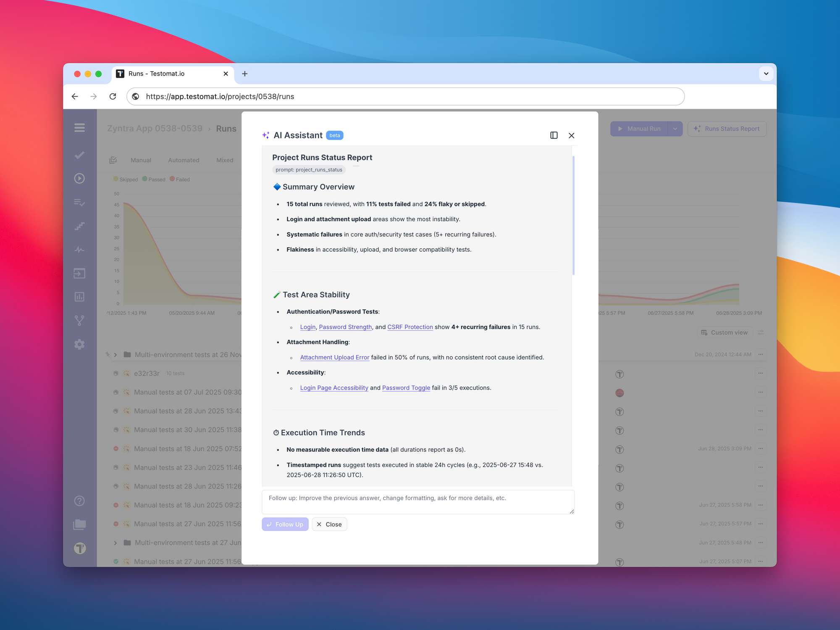Click the multiselect checklist icon beside the Manual tab
The image size is (840, 630).
pos(113,160)
